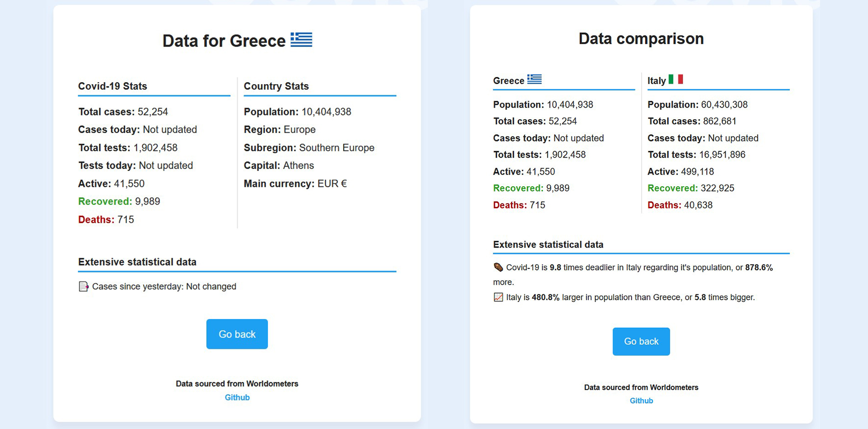Click the Data comparison title
This screenshot has height=429, width=868.
pos(641,39)
